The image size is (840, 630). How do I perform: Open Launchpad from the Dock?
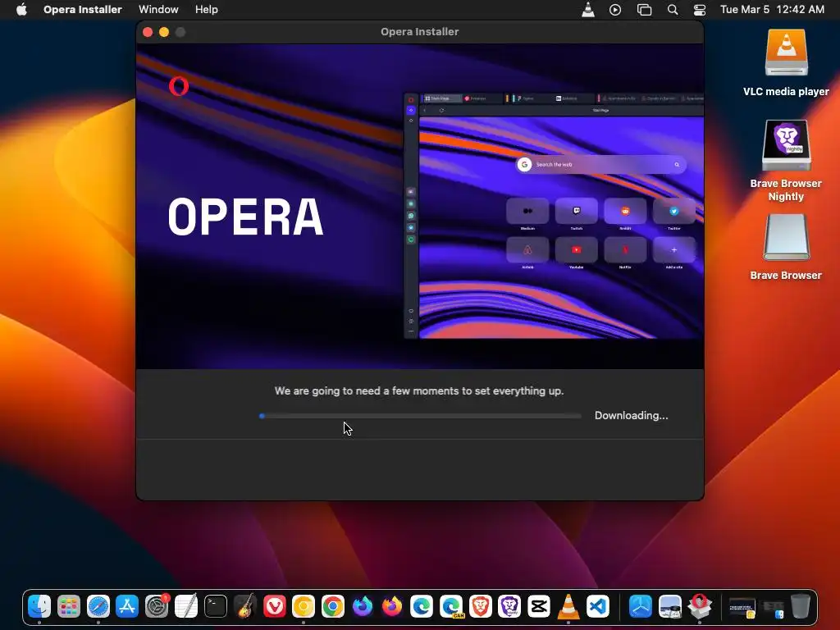point(69,606)
